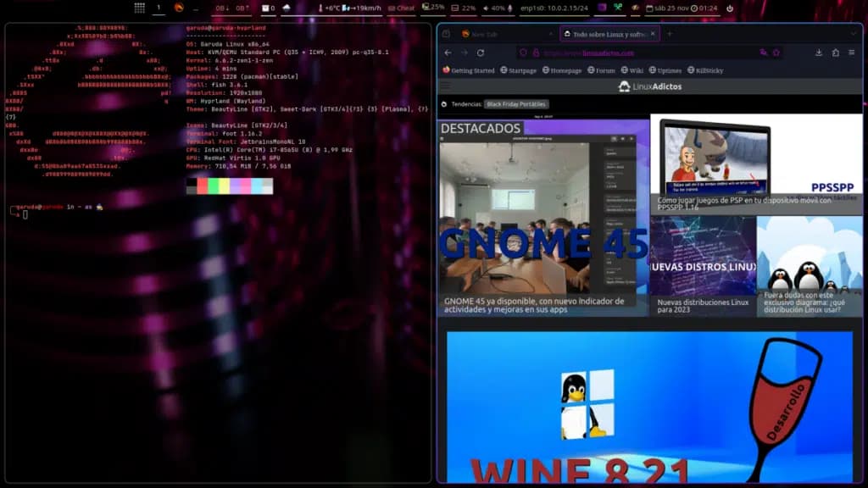Image resolution: width=868 pixels, height=488 pixels.
Task: Click the Firefox icon in the top bar
Action: (179, 8)
